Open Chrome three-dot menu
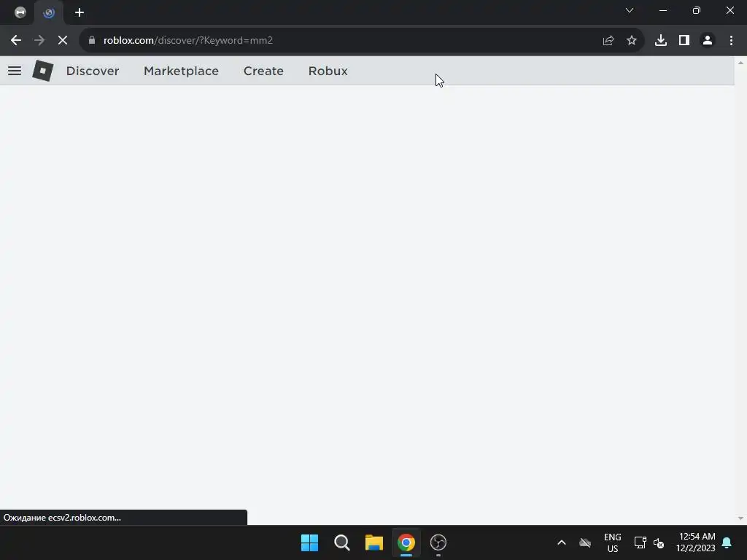The height and width of the screenshot is (560, 747). point(731,41)
